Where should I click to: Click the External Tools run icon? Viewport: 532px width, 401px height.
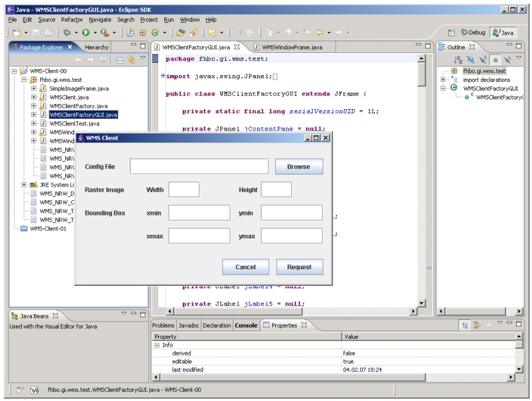coord(105,33)
